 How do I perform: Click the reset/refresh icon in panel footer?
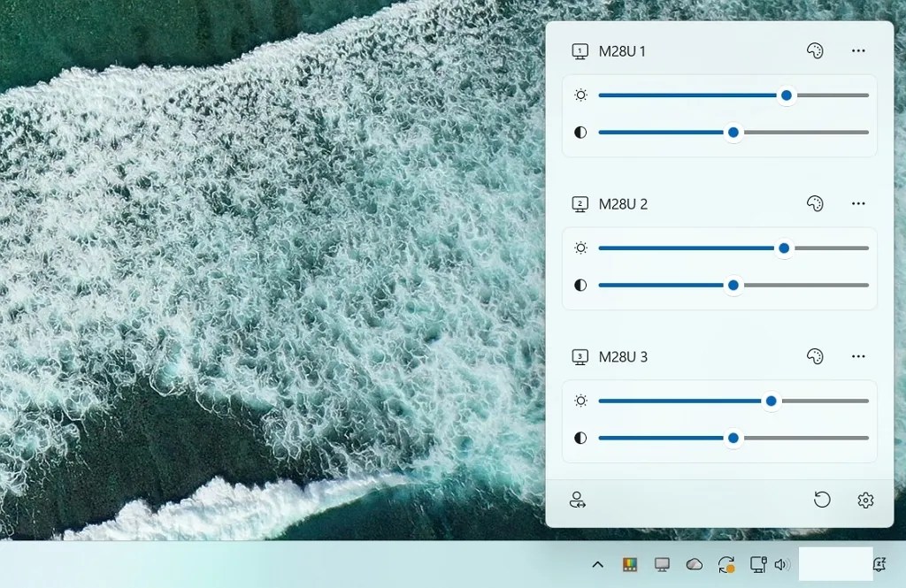pyautogui.click(x=822, y=500)
